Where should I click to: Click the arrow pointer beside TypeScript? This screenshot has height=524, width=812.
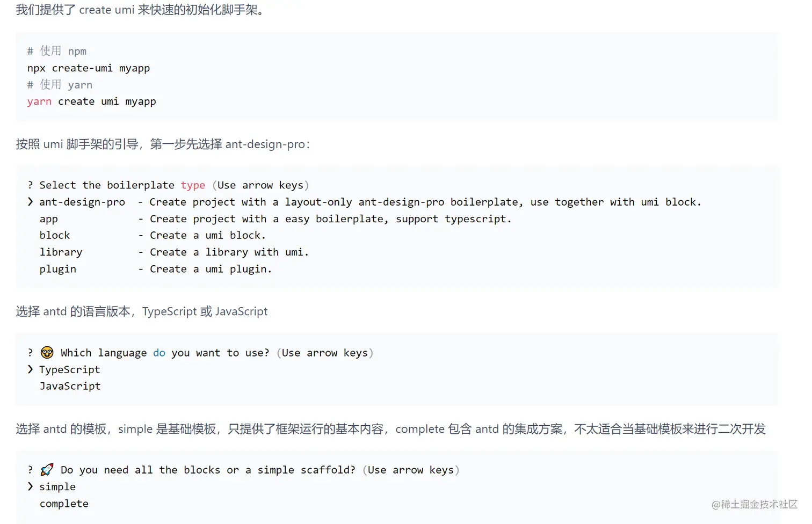point(31,369)
